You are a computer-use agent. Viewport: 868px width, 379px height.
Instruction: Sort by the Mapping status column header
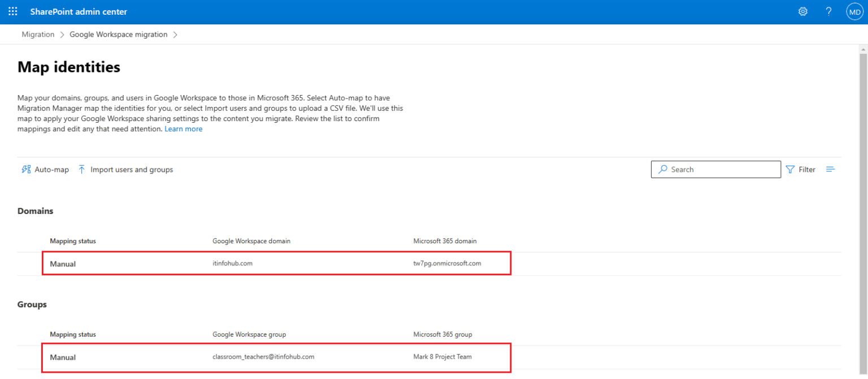[72, 240]
